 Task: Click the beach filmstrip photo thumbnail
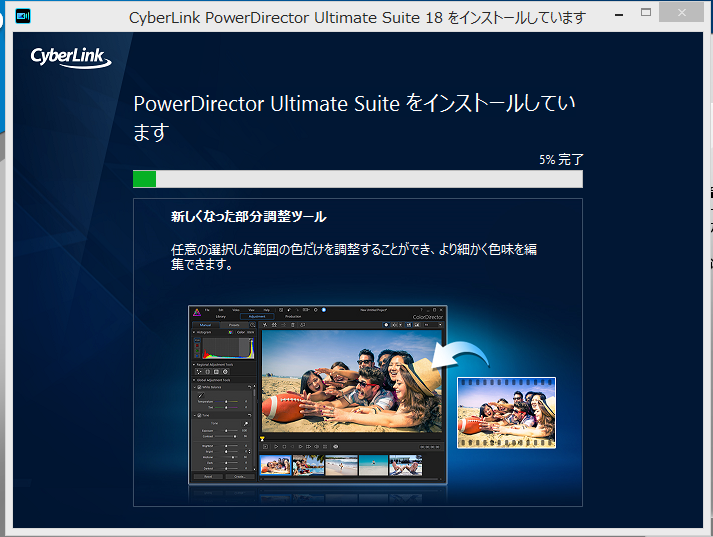click(x=507, y=412)
